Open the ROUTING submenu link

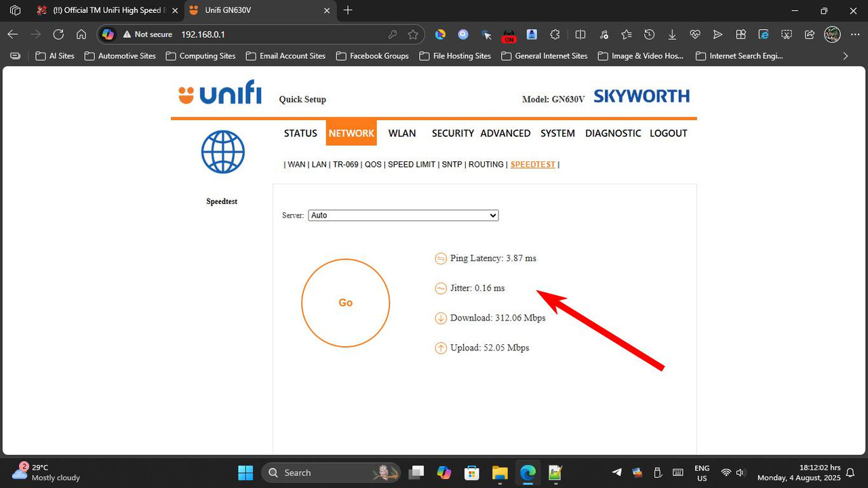[x=486, y=165]
